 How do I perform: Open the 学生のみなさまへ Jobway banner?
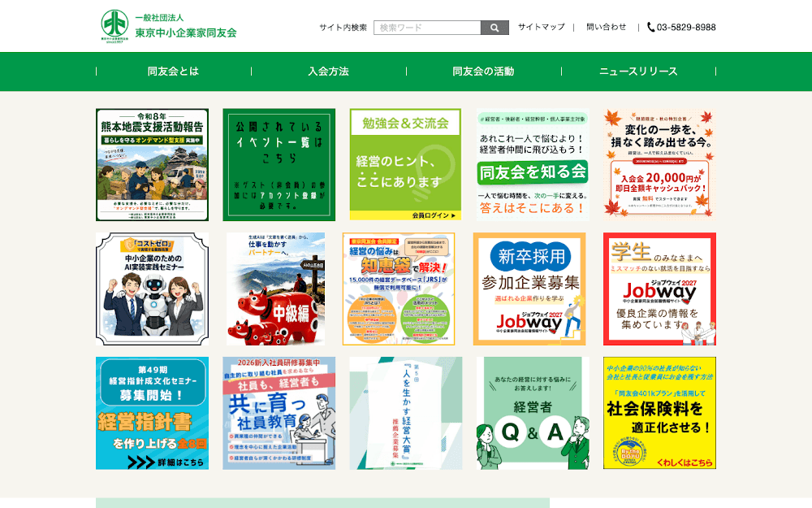[x=659, y=289]
